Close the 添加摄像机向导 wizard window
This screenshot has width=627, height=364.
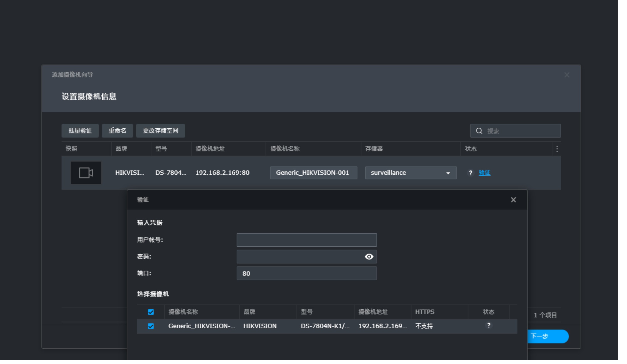pos(567,75)
